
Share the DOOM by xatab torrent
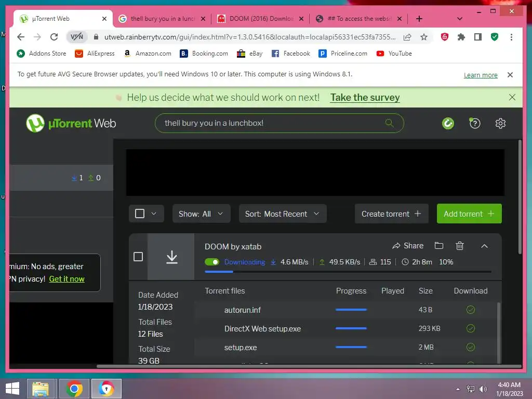pos(408,246)
